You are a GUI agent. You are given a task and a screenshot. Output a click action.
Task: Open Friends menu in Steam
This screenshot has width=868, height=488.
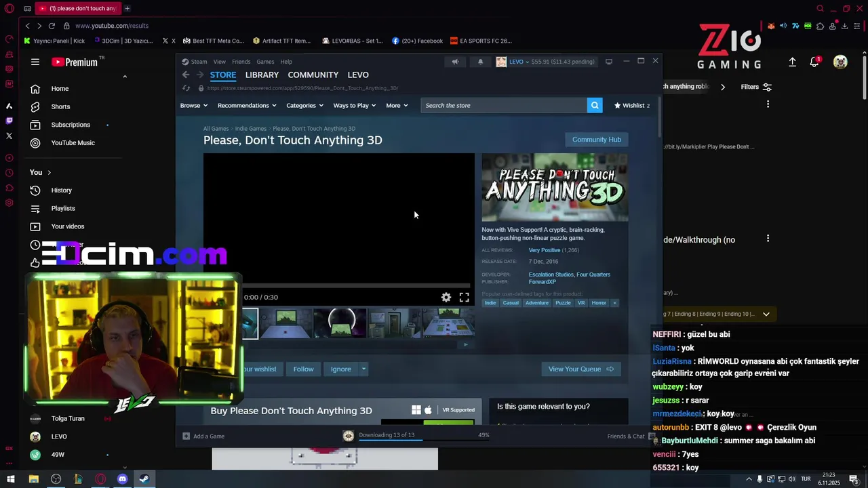(x=241, y=62)
